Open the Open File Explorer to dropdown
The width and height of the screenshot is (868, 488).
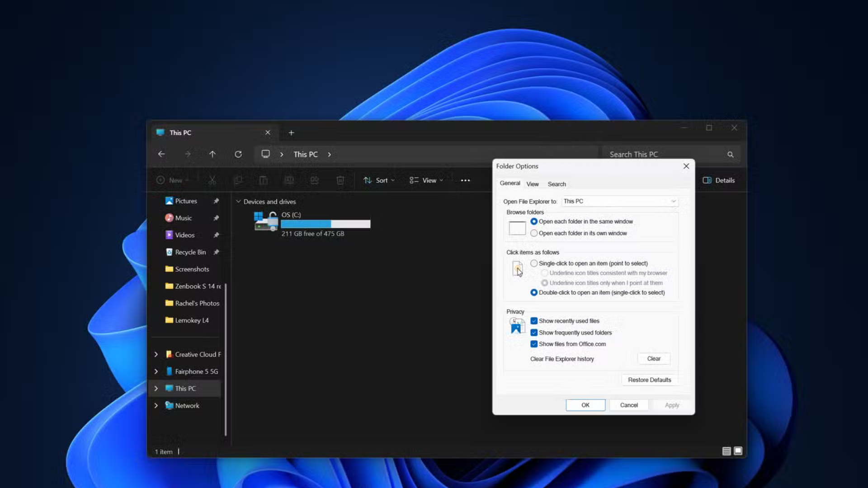pyautogui.click(x=673, y=201)
